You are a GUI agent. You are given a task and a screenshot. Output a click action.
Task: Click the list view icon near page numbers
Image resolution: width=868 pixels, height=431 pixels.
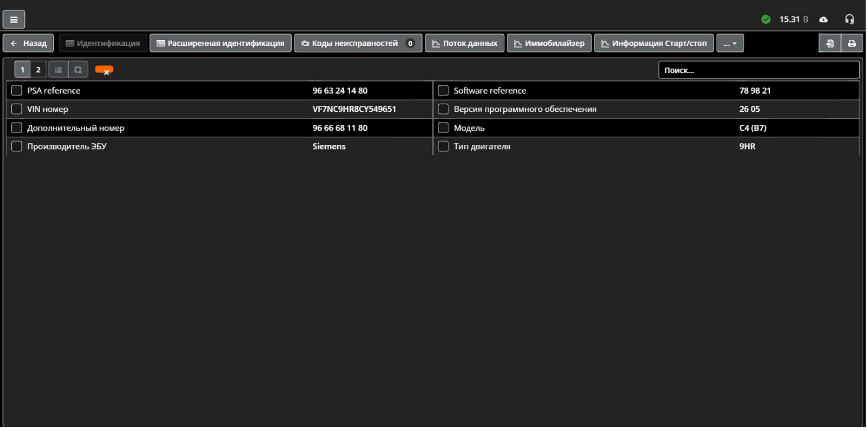click(x=58, y=69)
